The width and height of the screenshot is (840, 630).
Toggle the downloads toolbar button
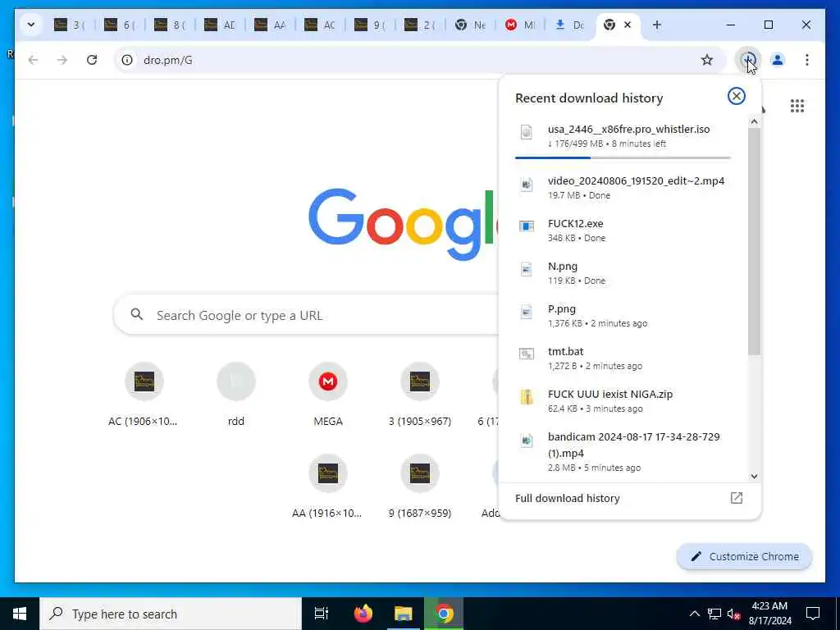[748, 60]
